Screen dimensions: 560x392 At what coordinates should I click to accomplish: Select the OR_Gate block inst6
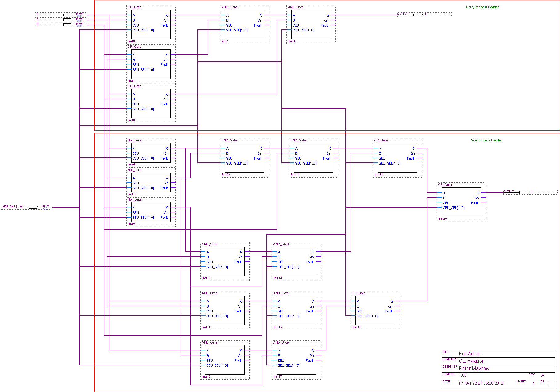[x=151, y=25]
